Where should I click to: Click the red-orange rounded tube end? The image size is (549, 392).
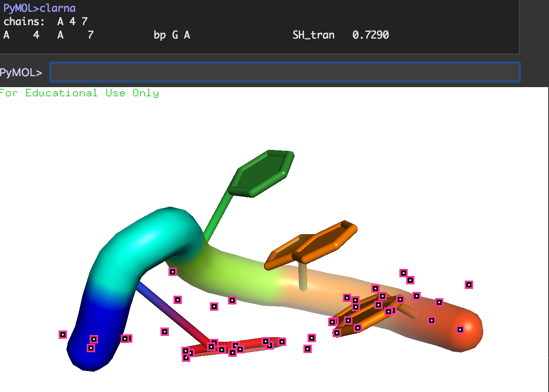tap(465, 331)
